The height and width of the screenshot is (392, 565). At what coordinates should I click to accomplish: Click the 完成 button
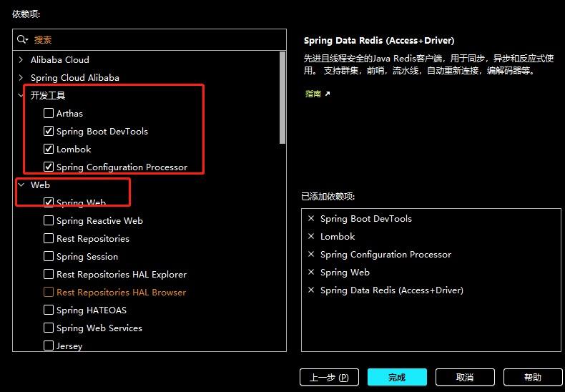(x=397, y=377)
